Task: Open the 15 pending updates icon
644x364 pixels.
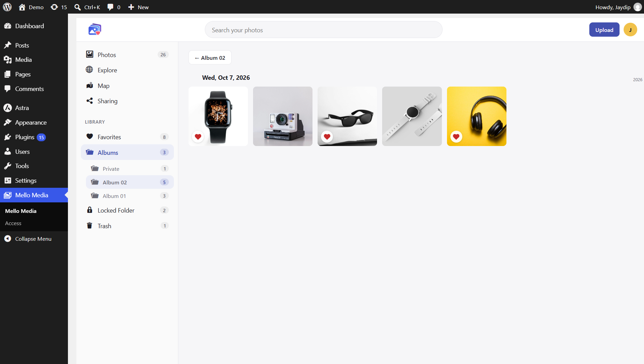Action: [x=59, y=7]
